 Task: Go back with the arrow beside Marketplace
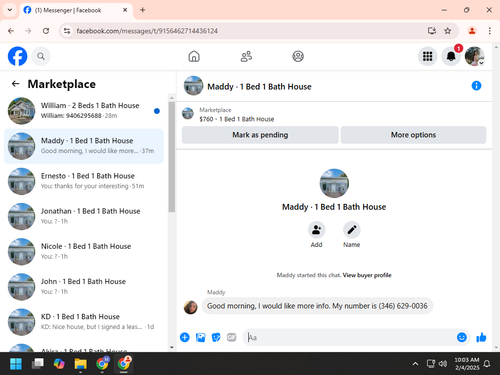tap(15, 84)
